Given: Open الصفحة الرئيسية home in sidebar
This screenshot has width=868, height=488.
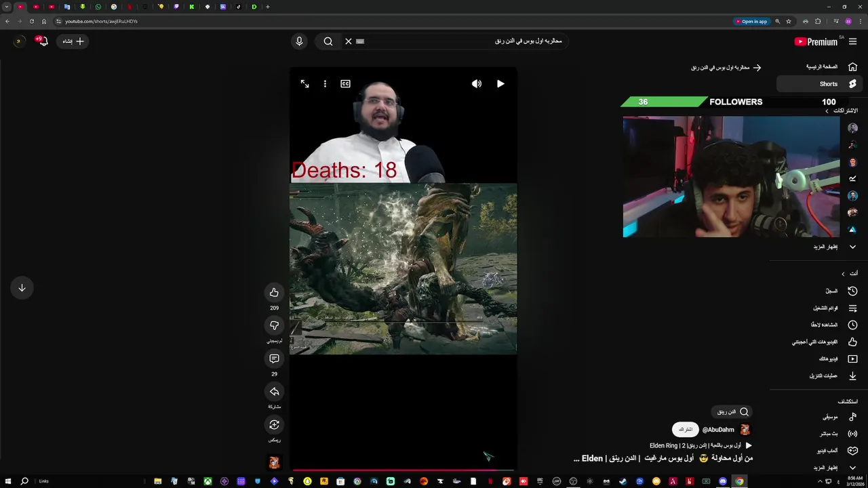Looking at the screenshot, I should tap(830, 67).
